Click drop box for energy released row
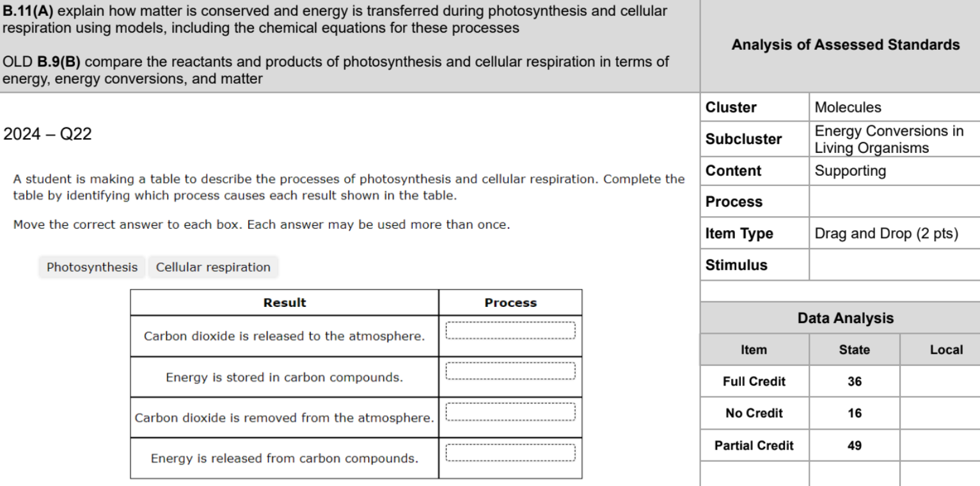Image resolution: width=980 pixels, height=486 pixels. click(510, 452)
